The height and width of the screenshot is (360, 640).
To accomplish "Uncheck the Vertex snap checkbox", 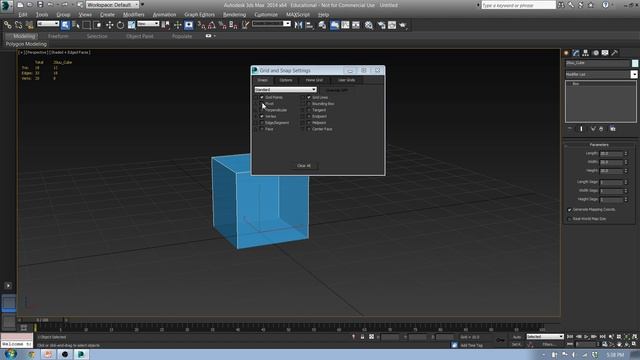I will tap(262, 116).
